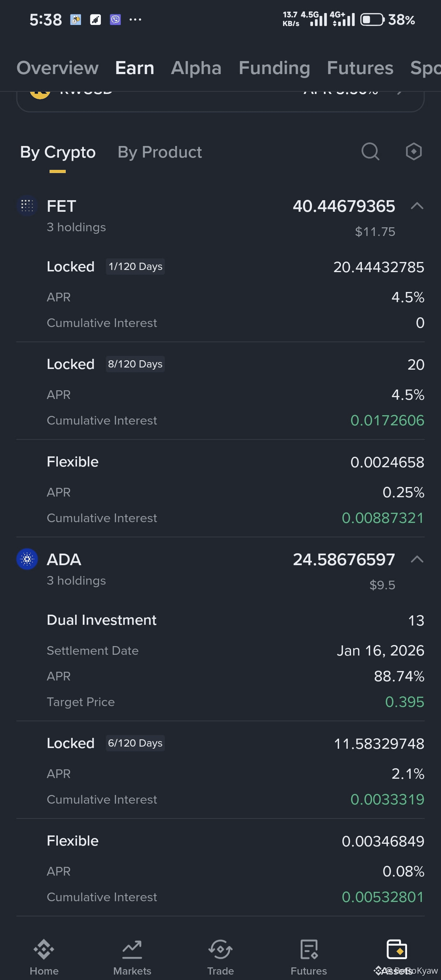Collapse the ADA holdings section
Viewport: 441px width, 980px height.
(x=417, y=560)
